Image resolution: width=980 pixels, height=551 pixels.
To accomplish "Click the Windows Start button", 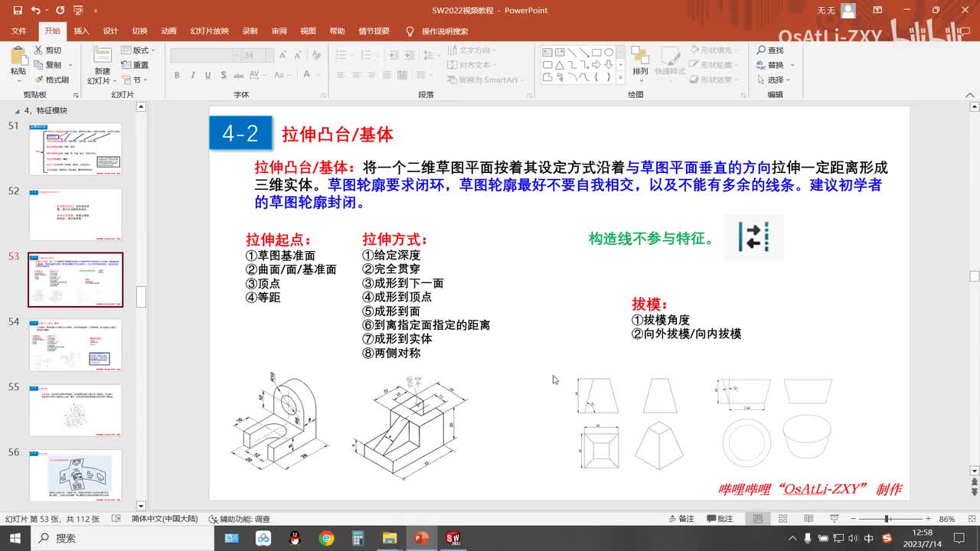I will pyautogui.click(x=15, y=538).
